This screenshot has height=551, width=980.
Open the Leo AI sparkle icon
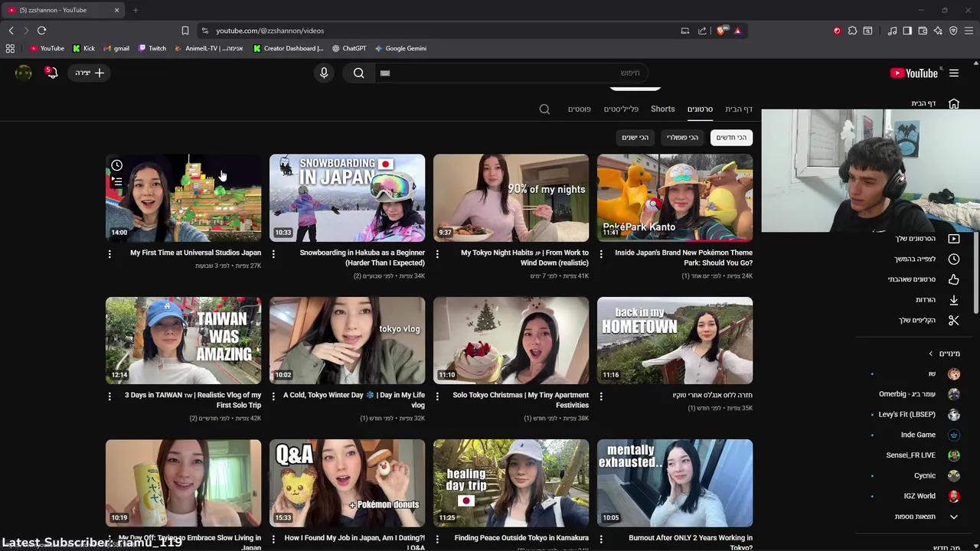938,31
